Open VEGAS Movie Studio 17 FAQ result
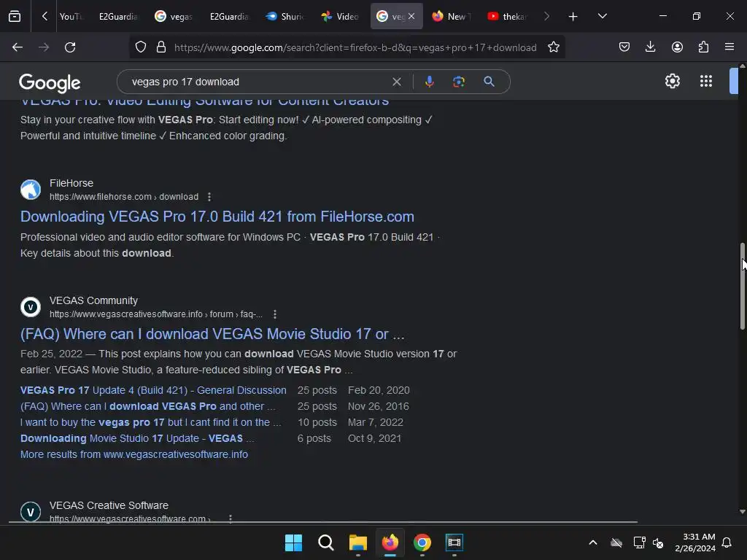This screenshot has height=560, width=747. click(x=212, y=334)
